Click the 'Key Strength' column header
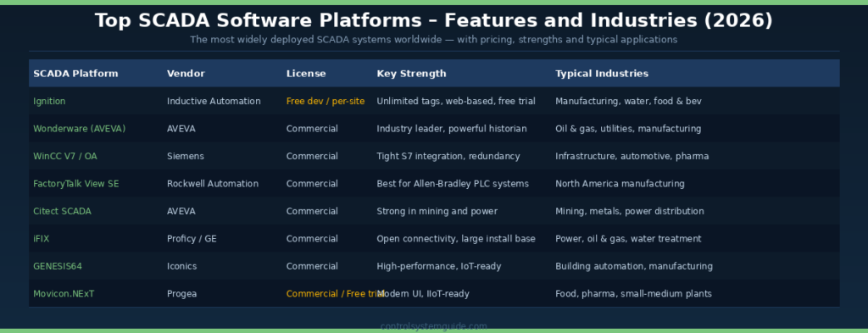This screenshot has width=868, height=333. pos(411,74)
